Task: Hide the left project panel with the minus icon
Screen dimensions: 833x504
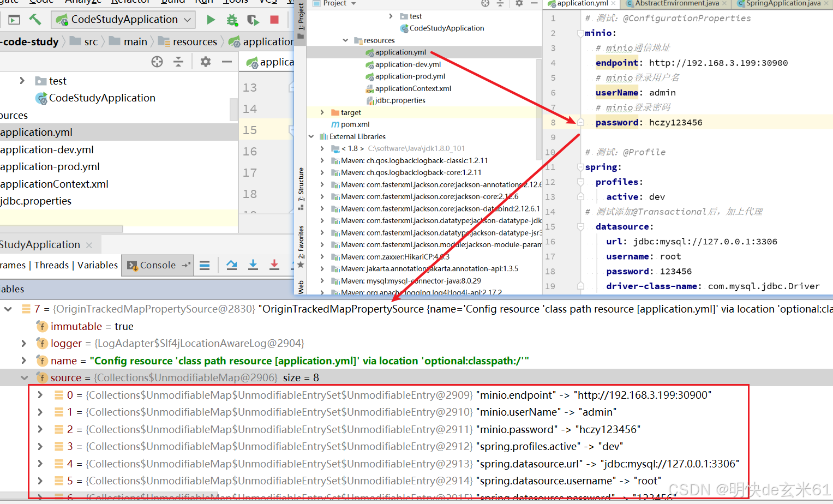Action: click(227, 62)
